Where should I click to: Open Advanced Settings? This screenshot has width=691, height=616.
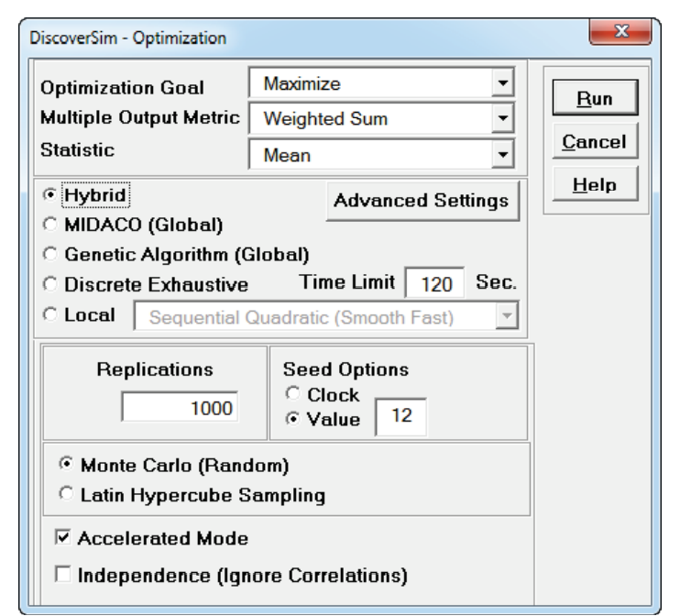pyautogui.click(x=422, y=201)
